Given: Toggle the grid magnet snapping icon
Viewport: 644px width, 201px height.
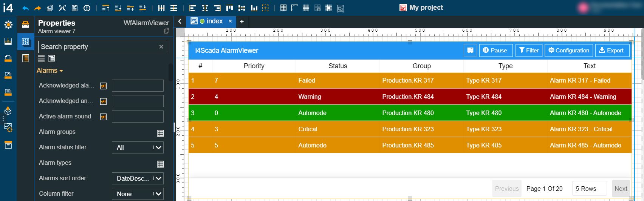Looking at the screenshot, I should click(317, 8).
